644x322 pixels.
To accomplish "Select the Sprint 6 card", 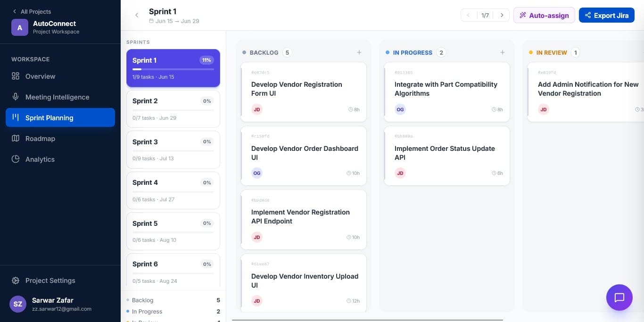I will pos(173,271).
